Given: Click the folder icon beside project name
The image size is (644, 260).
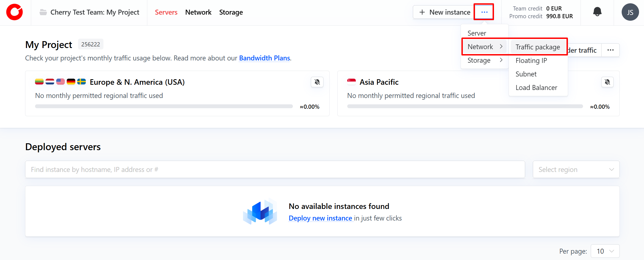Looking at the screenshot, I should coord(43,12).
